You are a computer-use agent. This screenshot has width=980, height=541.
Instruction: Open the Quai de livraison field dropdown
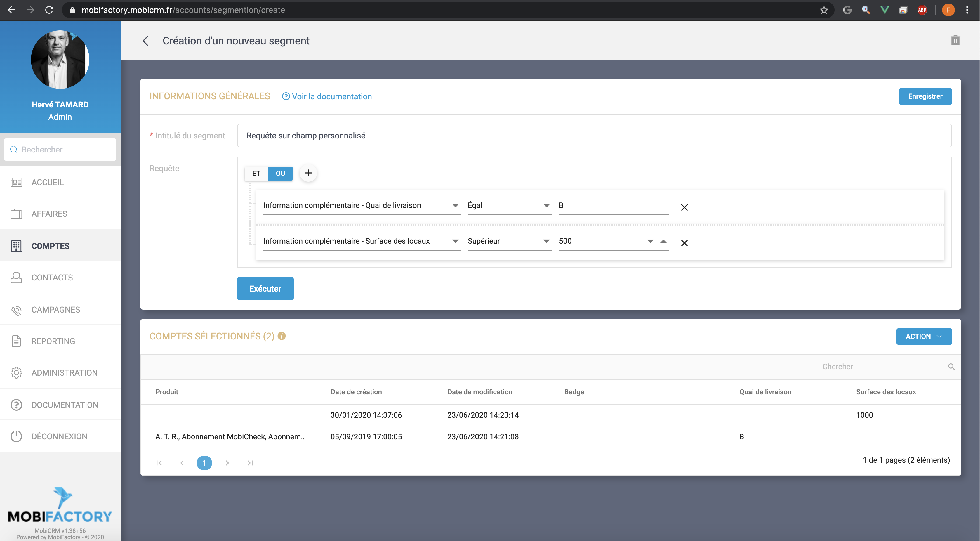[455, 205]
